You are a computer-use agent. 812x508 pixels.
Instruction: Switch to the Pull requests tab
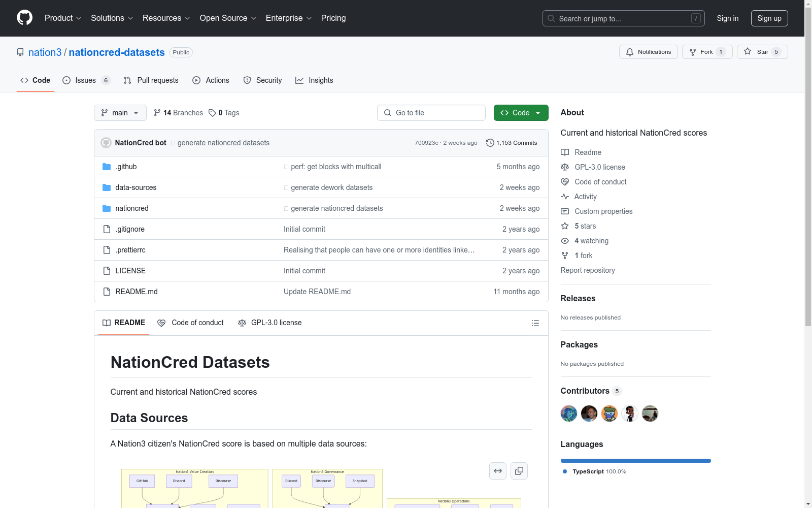(x=151, y=80)
